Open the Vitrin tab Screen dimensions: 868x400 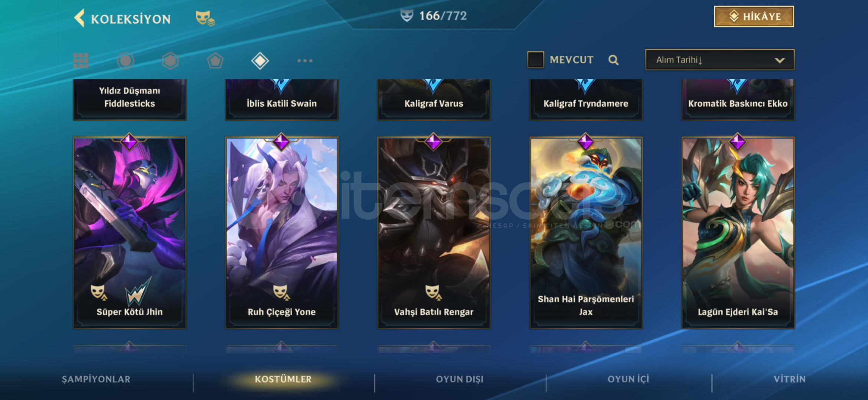pyautogui.click(x=789, y=379)
